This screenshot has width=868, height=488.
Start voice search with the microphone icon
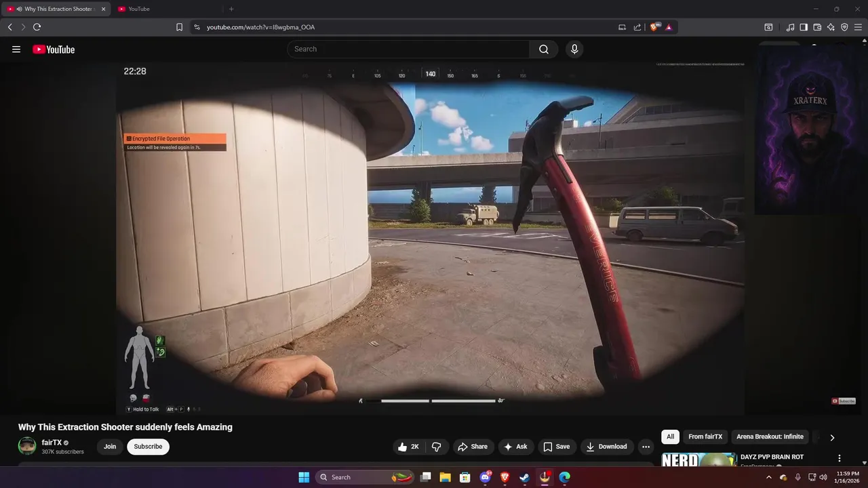click(574, 49)
